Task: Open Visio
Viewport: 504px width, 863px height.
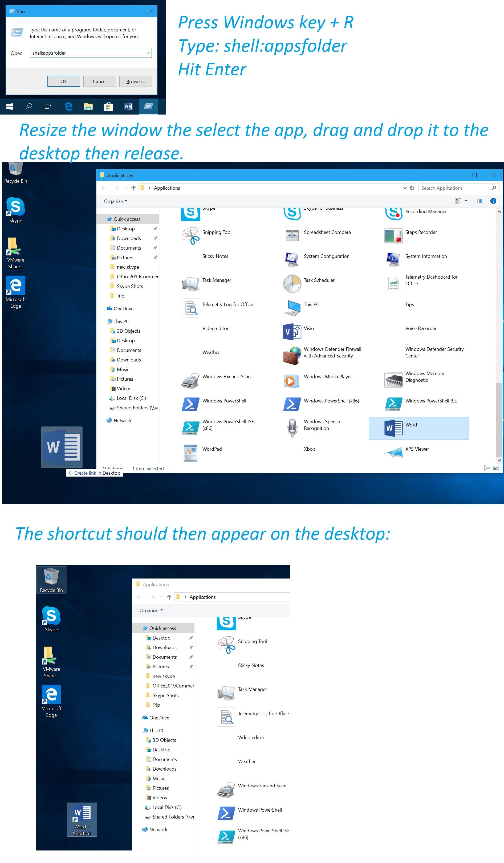Action: pyautogui.click(x=308, y=328)
